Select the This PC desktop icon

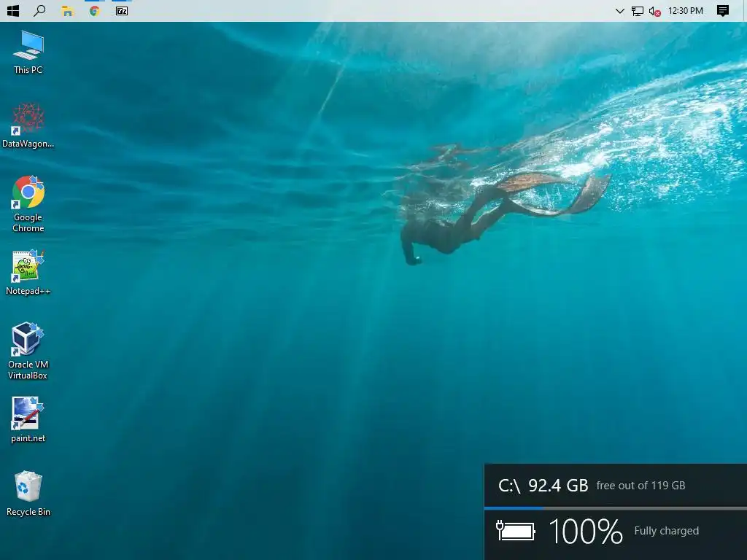point(28,52)
